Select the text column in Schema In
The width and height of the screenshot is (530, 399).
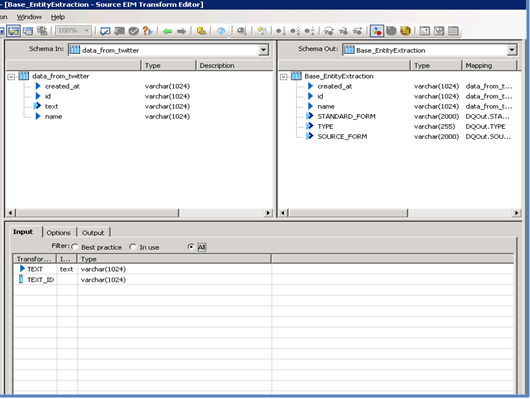pos(52,107)
